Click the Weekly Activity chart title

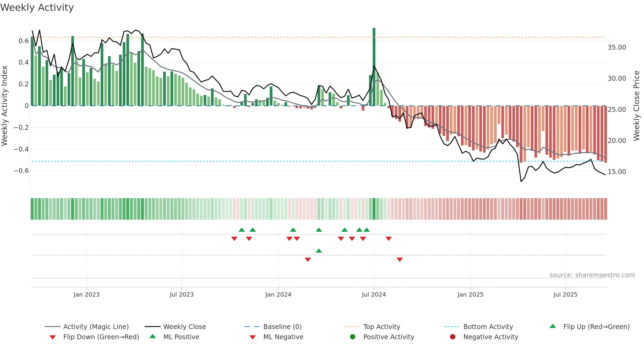coord(37,8)
